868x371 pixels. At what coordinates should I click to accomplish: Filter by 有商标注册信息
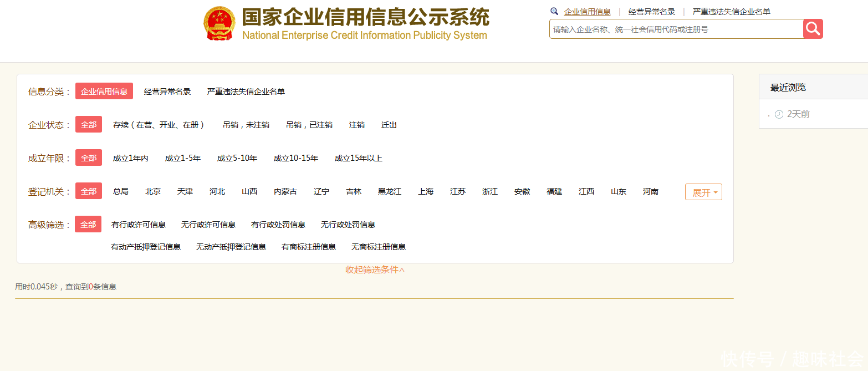[x=308, y=247]
